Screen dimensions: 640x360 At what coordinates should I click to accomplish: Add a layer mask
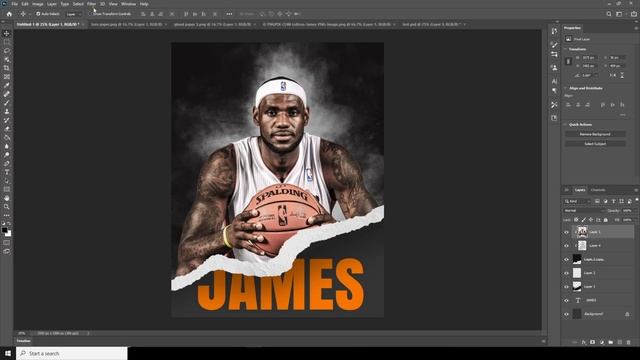click(593, 342)
